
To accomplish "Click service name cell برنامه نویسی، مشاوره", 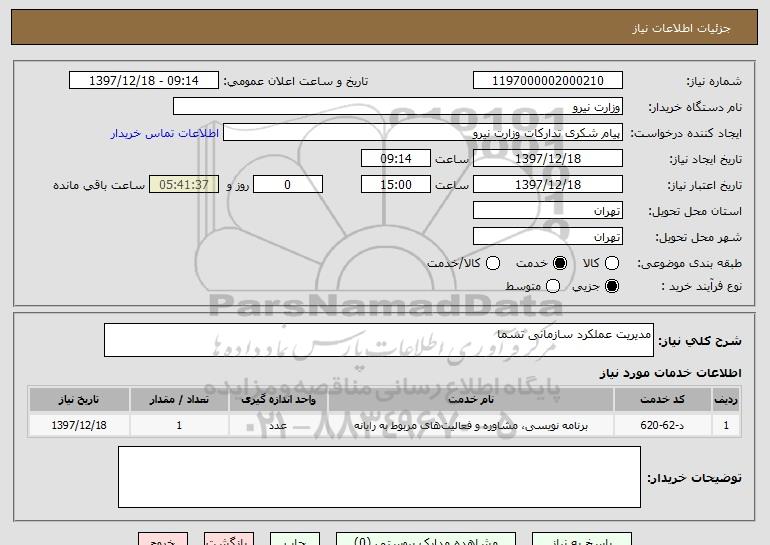I will pos(470,425).
